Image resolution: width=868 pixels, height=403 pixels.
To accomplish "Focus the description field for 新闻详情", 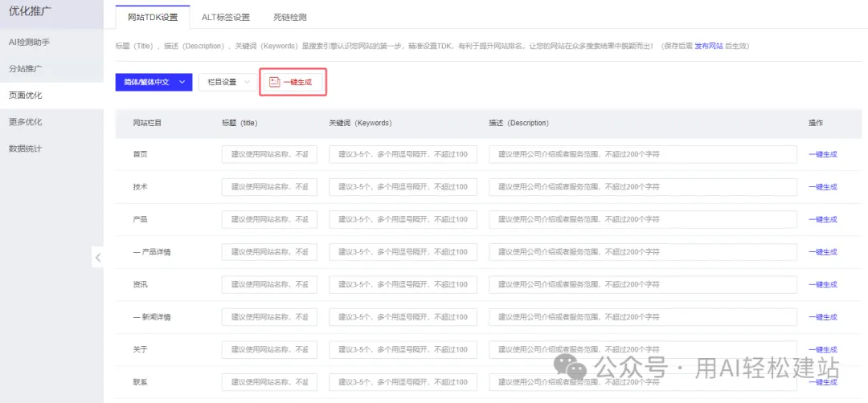I will [x=643, y=317].
